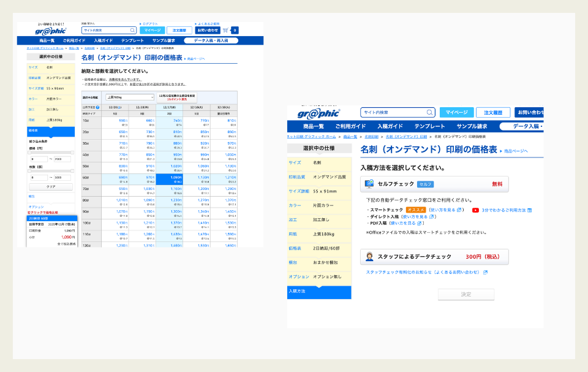Click the 価格 (円) range slider
588x372 pixels.
[50, 152]
